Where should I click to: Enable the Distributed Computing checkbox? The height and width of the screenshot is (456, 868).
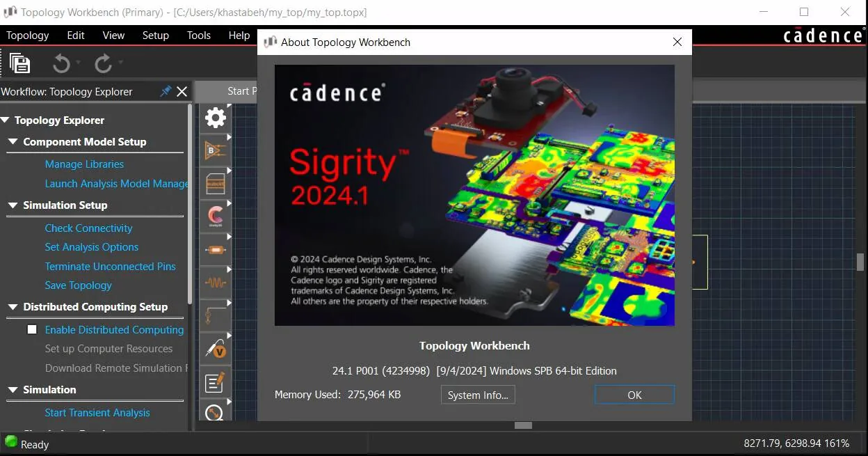coord(32,329)
